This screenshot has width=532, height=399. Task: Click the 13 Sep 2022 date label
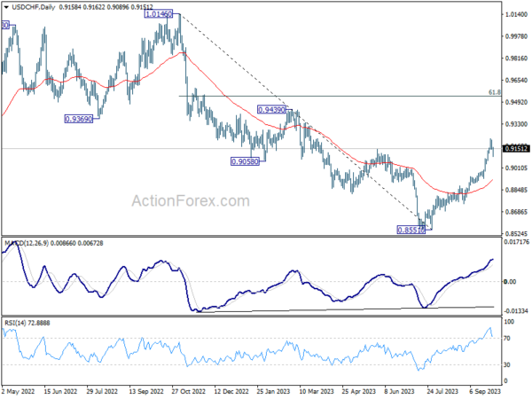point(146,391)
